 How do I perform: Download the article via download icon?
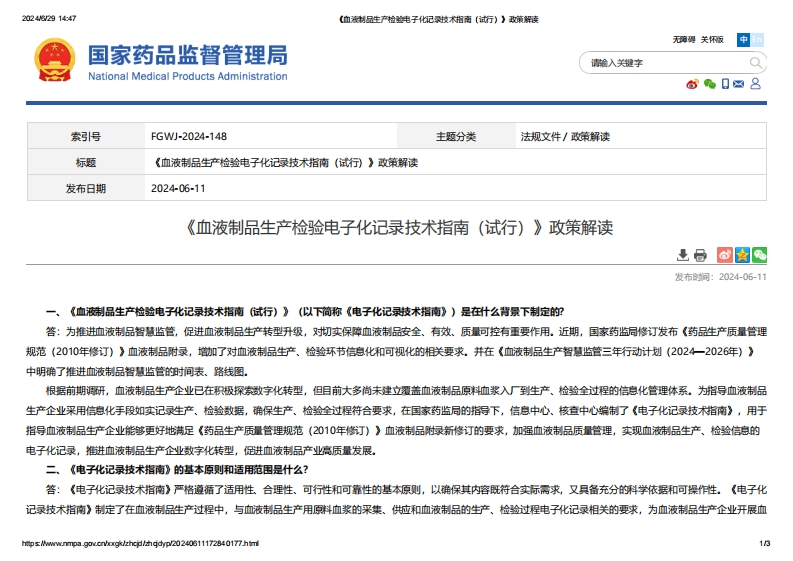pyautogui.click(x=683, y=255)
